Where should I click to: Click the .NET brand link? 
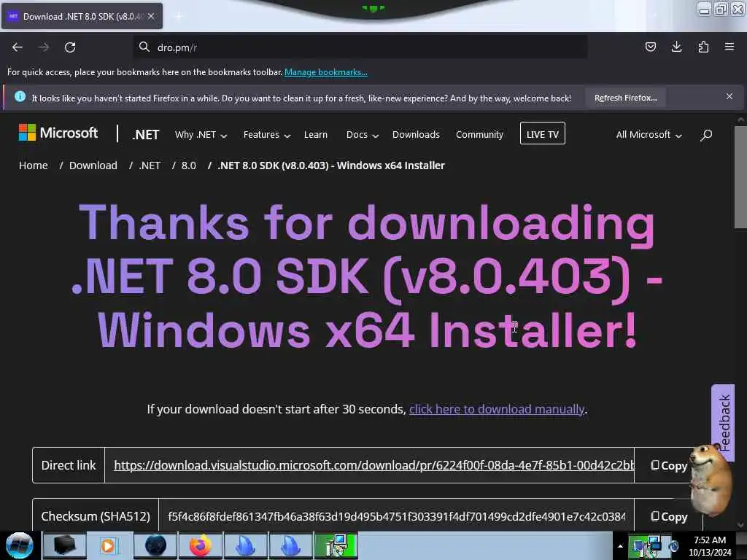tap(146, 135)
